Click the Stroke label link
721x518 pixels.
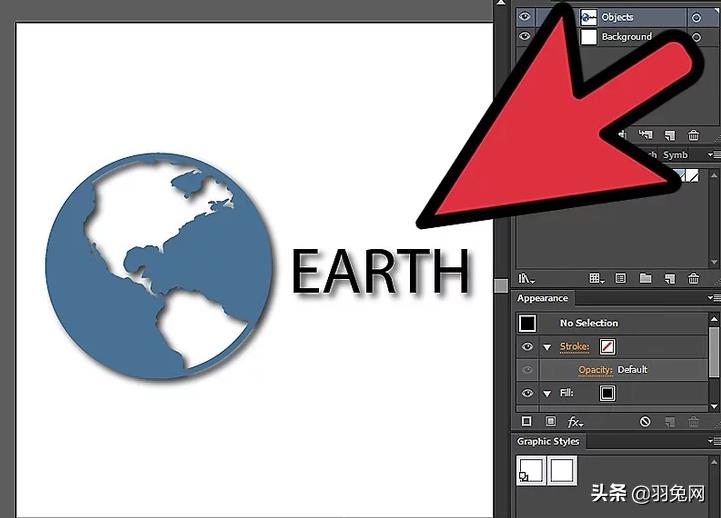[574, 347]
